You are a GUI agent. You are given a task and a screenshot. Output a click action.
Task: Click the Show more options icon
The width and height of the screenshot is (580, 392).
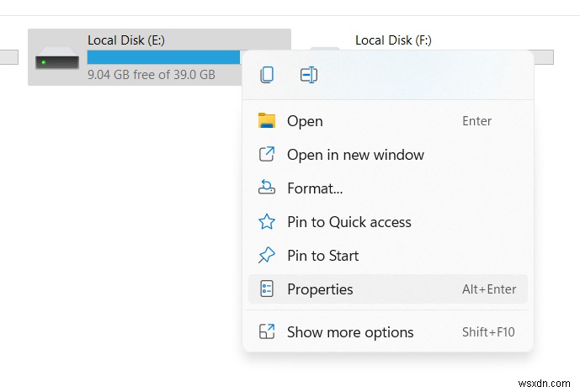(267, 332)
